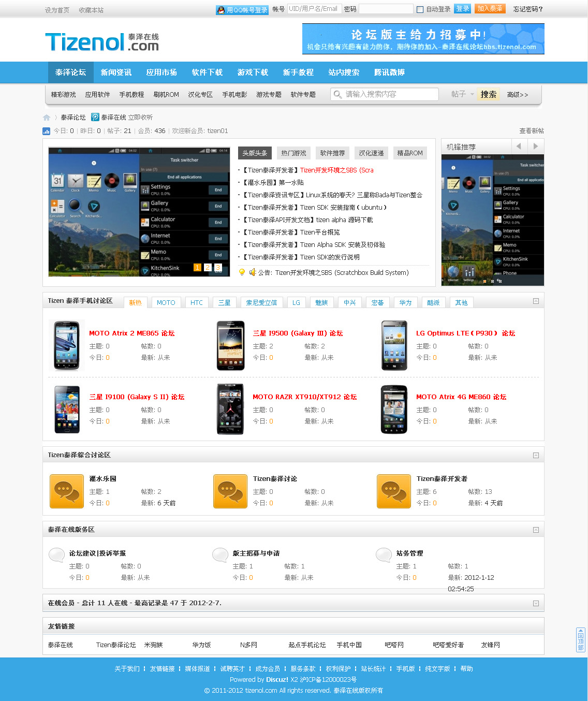Click the orange 加入泰泽 register button
The width and height of the screenshot is (588, 701).
pyautogui.click(x=490, y=9)
